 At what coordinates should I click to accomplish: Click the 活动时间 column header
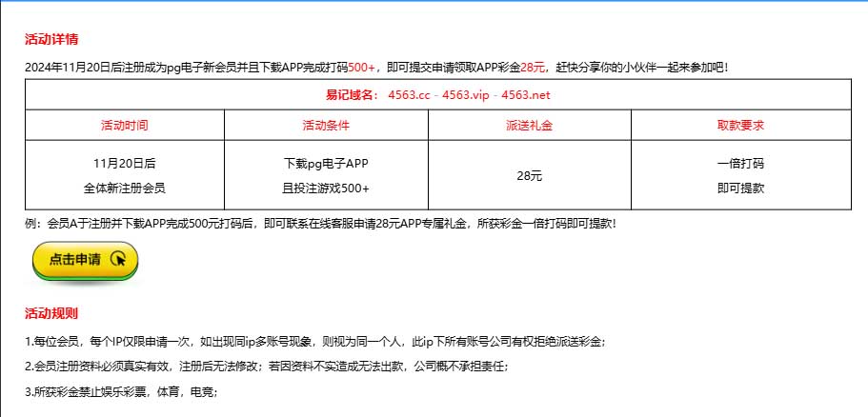pyautogui.click(x=125, y=126)
